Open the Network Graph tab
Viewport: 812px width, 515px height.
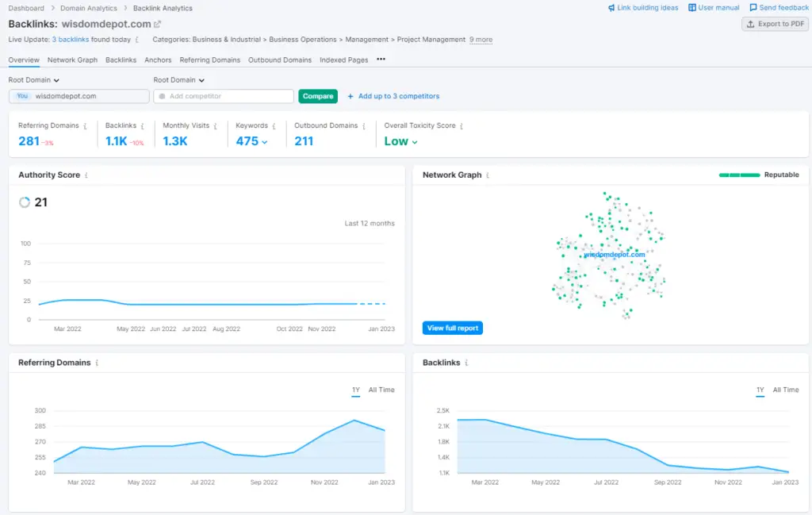pyautogui.click(x=72, y=60)
